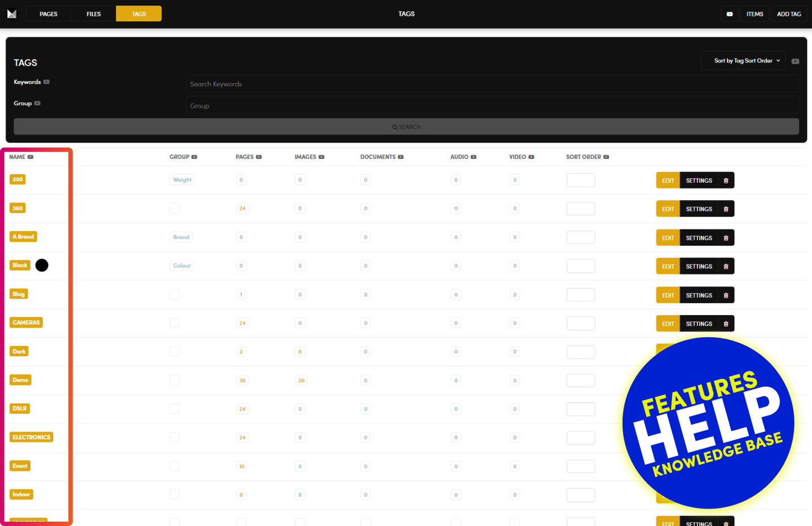Click video help icon beside Sort Order header
This screenshot has height=526, width=812.
606,157
